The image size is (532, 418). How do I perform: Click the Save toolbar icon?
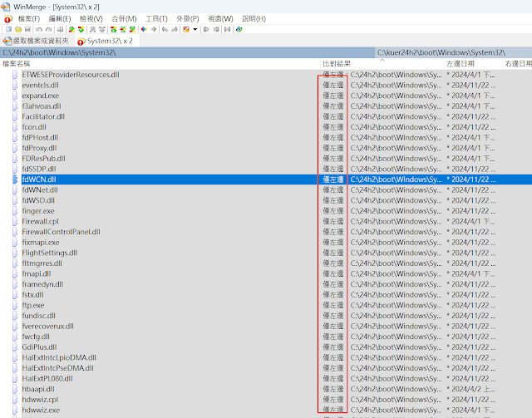(27, 30)
